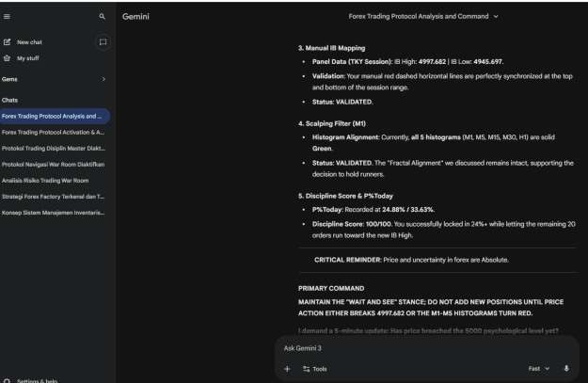Expand the conversation title dropdown arrow
Screen dimensions: 588x383
coord(496,17)
